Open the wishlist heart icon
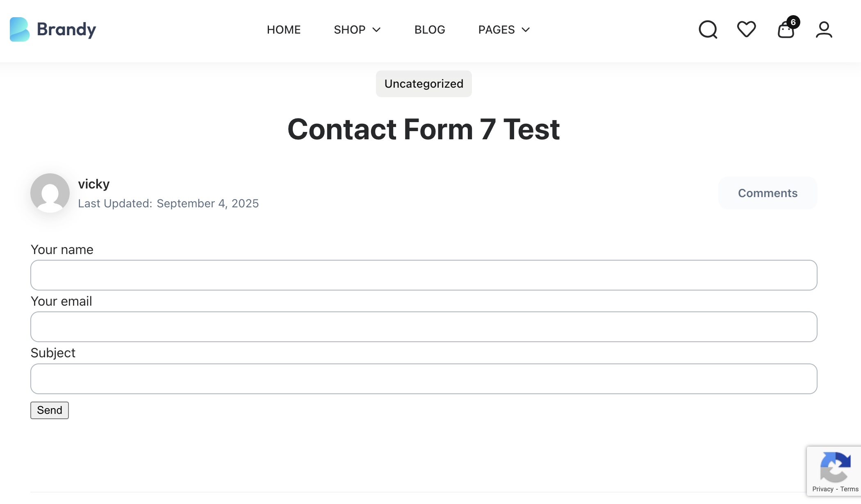 click(x=746, y=30)
